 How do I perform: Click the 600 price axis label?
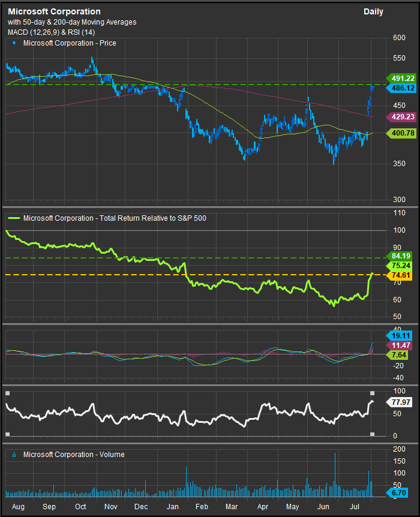399,38
